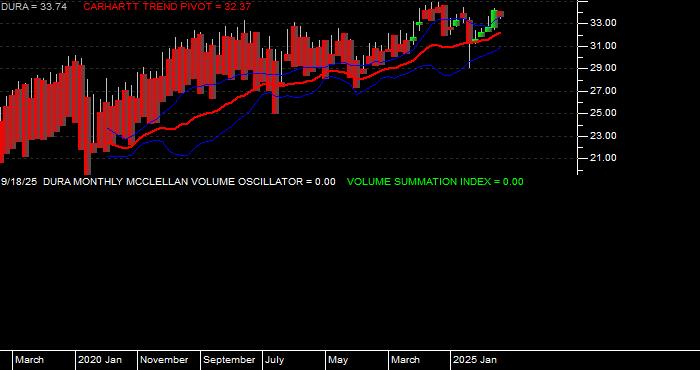Click the 29.00 price axis label
Viewport: 700px width, 370px height.
pos(603,68)
